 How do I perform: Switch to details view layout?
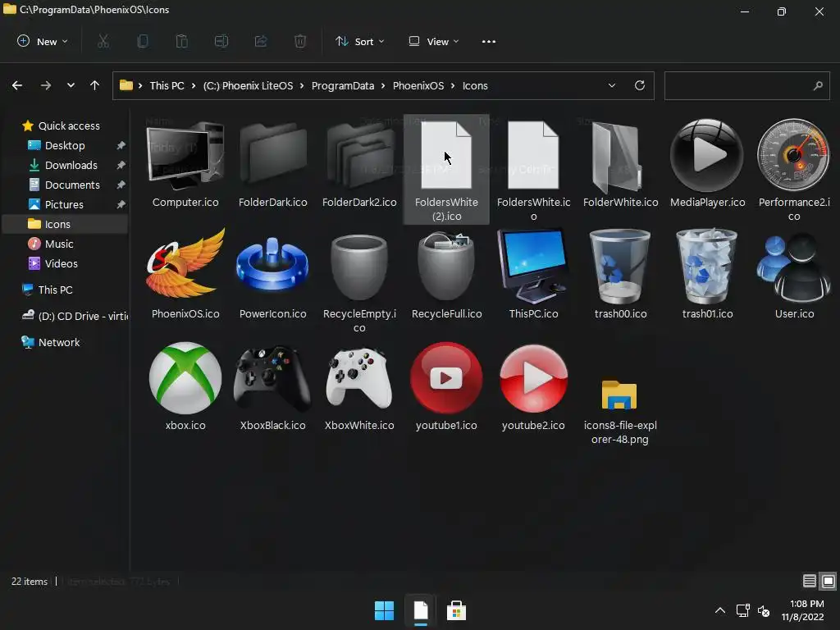(810, 581)
